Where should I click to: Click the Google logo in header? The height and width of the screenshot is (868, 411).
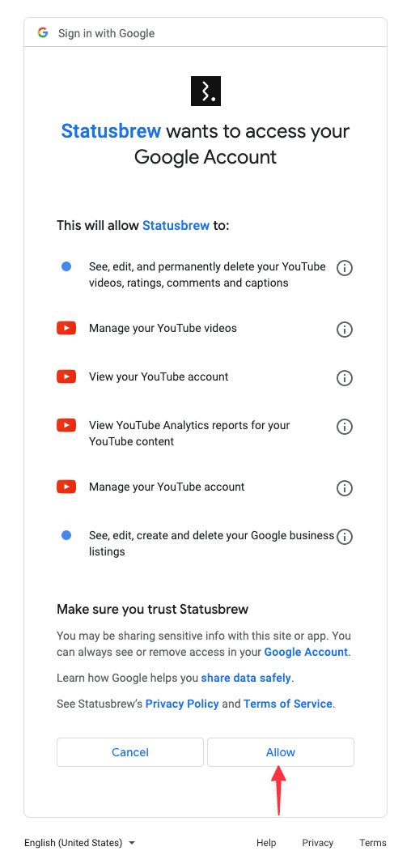pos(43,32)
